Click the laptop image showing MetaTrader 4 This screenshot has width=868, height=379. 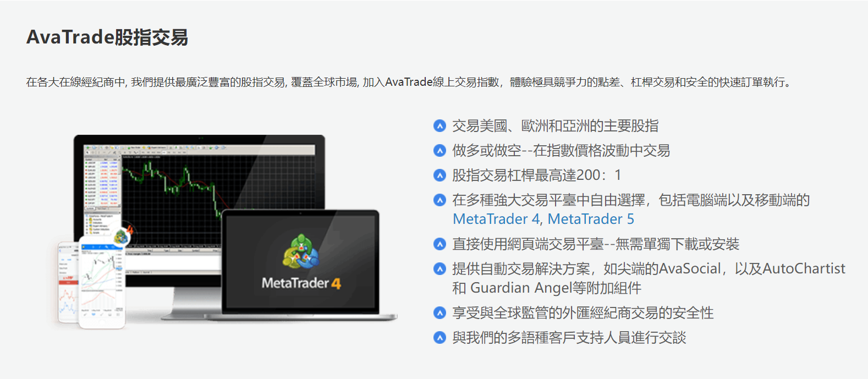pyautogui.click(x=308, y=264)
